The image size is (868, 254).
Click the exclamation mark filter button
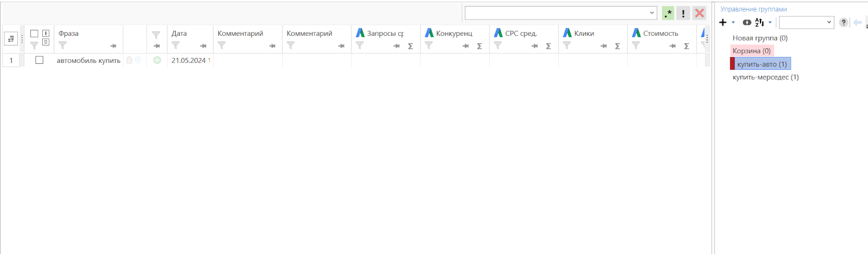point(683,13)
